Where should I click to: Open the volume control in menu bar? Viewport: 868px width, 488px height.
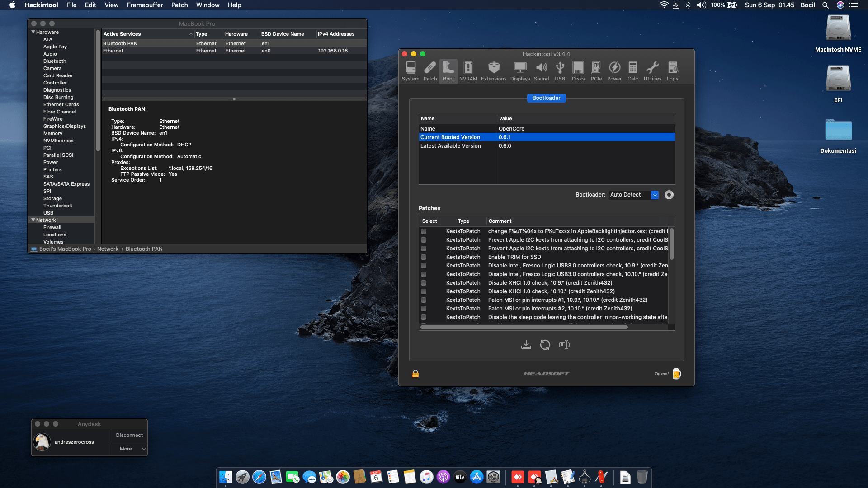tap(701, 5)
